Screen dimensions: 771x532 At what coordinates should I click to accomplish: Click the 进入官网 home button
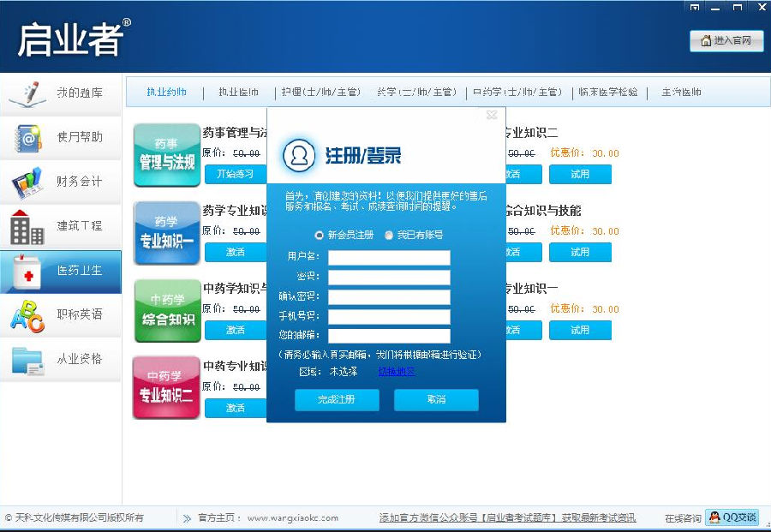click(x=726, y=41)
